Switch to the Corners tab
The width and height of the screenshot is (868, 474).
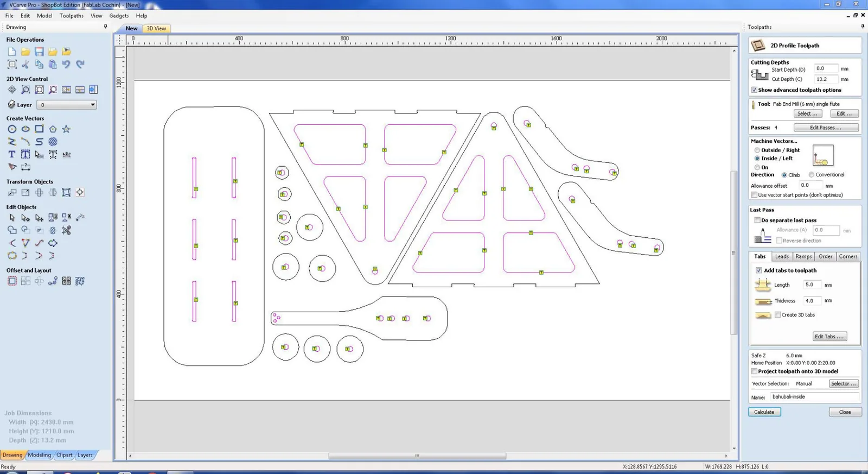(x=848, y=256)
